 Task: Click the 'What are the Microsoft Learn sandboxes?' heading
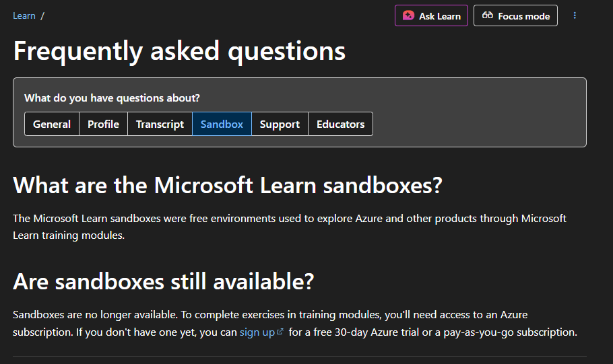[228, 185]
